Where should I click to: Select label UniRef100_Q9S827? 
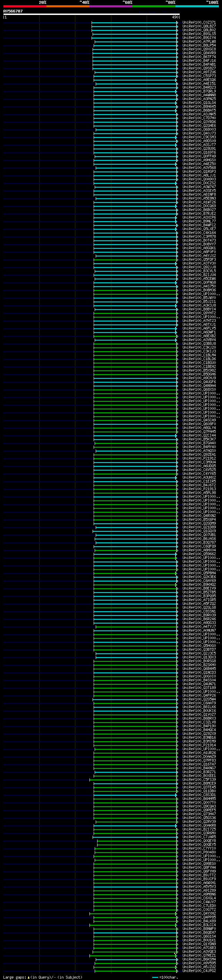coord(199,68)
